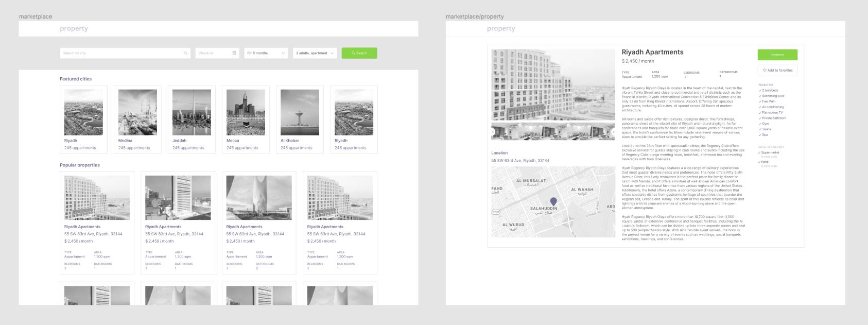The image size is (868, 325).
Task: Click the address below the Location label
Action: pyautogui.click(x=520, y=161)
